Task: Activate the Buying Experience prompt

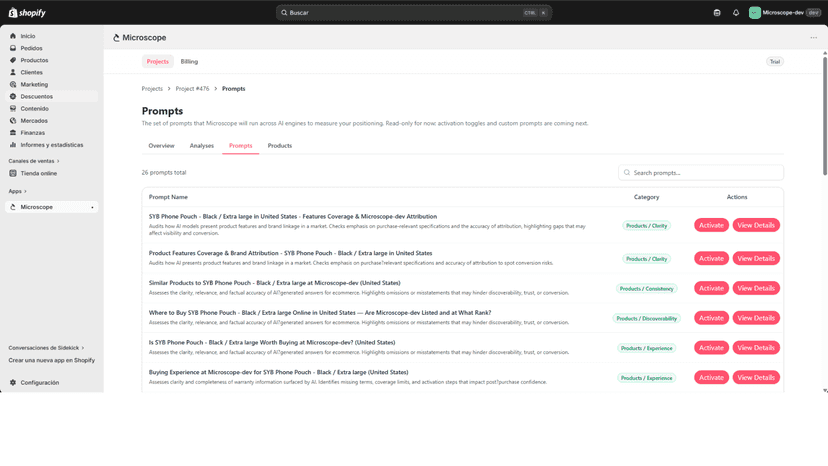Action: [x=711, y=377]
